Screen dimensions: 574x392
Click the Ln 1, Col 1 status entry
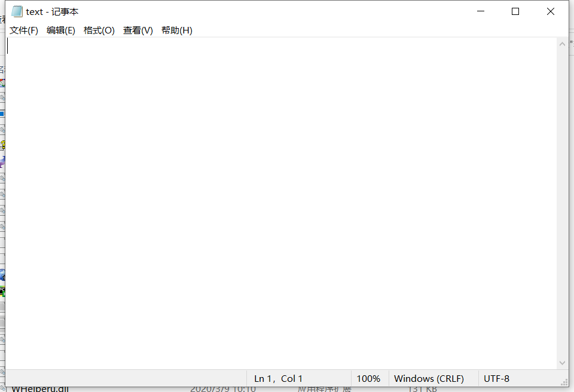[x=278, y=378]
